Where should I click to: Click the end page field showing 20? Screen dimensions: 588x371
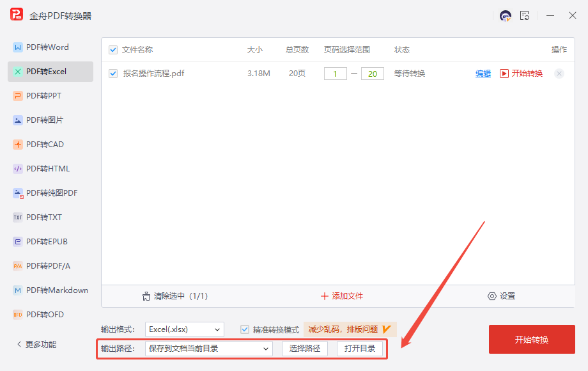click(x=373, y=74)
